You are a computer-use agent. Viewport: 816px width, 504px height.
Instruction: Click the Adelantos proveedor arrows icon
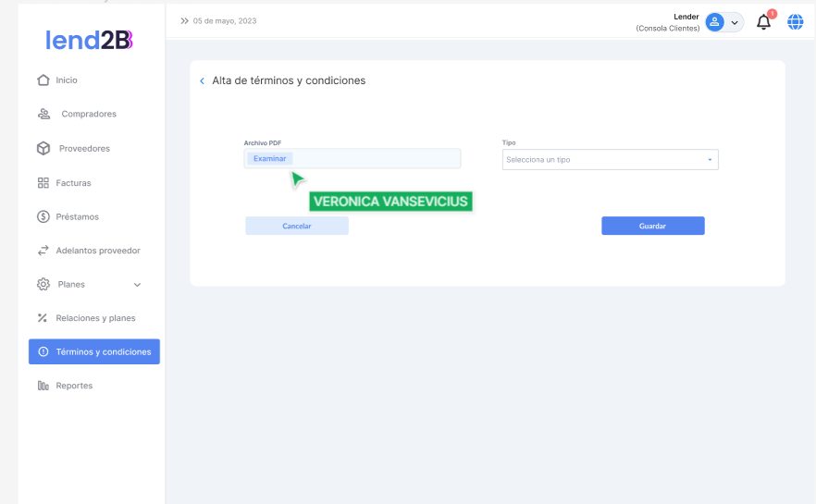click(x=43, y=251)
